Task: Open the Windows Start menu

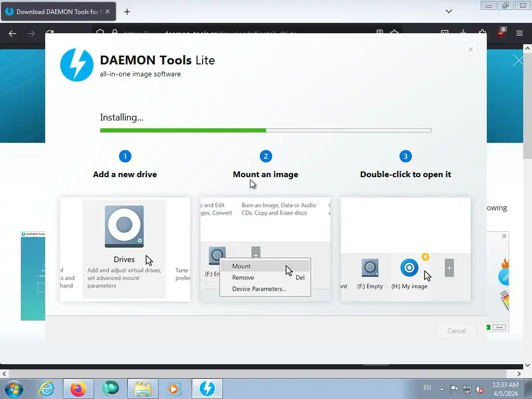Action: [x=14, y=389]
